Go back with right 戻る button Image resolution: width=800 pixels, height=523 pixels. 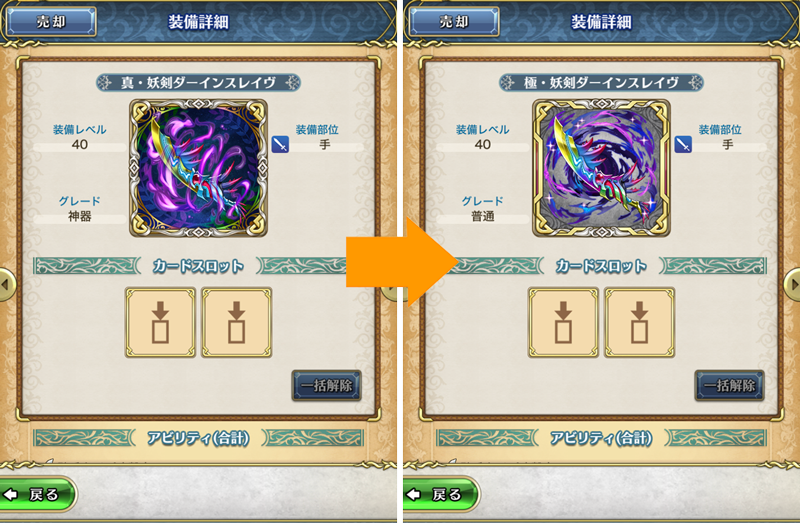440,494
